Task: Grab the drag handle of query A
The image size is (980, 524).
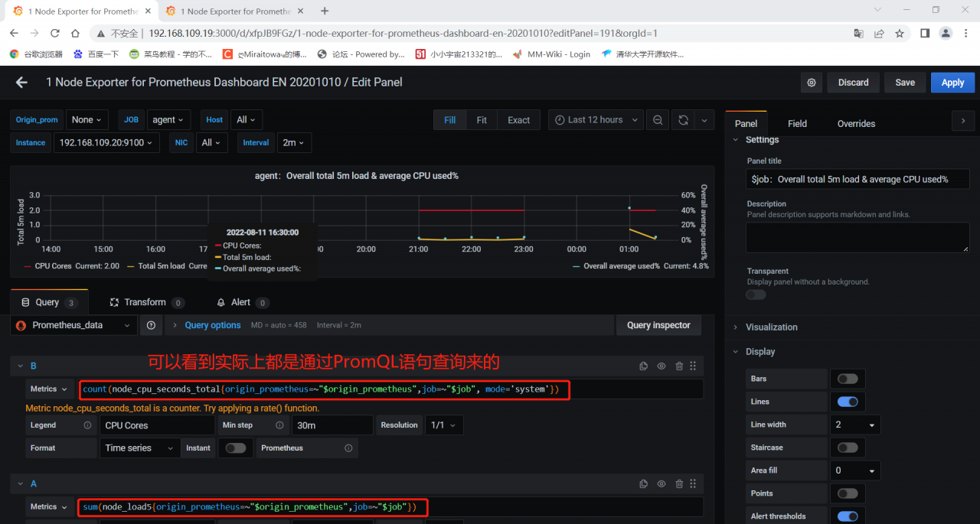Action: coord(693,484)
